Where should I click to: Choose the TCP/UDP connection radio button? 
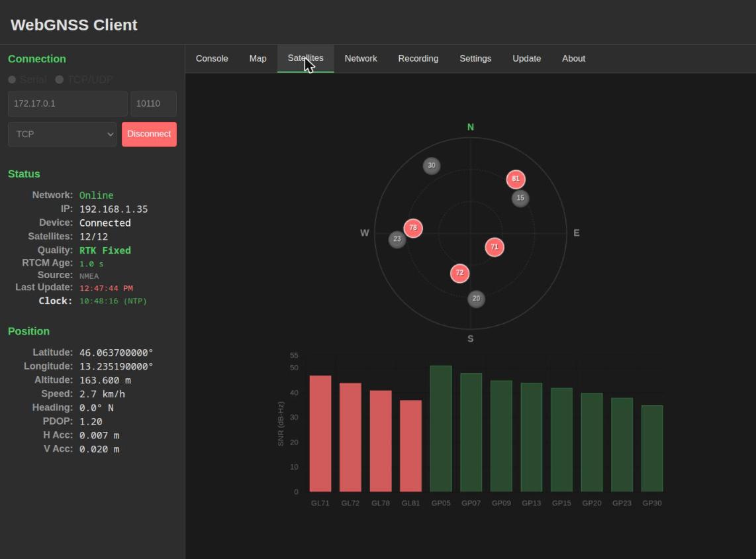coord(60,79)
